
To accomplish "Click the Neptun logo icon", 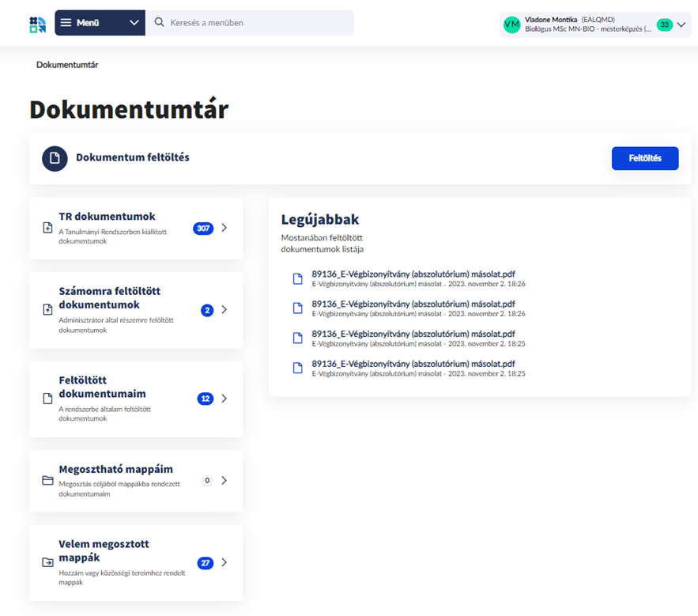I will click(x=37, y=24).
